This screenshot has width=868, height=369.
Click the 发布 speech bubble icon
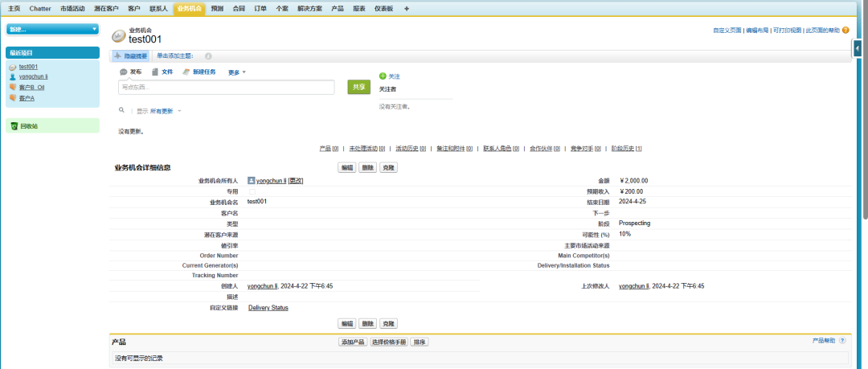tap(124, 72)
